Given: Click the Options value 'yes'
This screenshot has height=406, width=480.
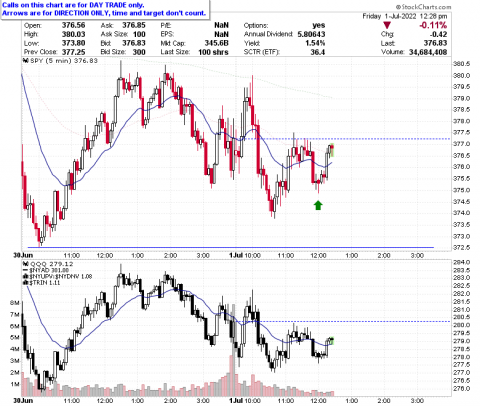Looking at the screenshot, I should pyautogui.click(x=319, y=25).
